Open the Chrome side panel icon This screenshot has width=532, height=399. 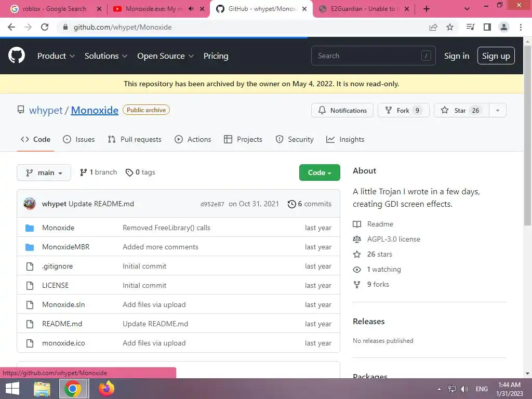tap(487, 27)
